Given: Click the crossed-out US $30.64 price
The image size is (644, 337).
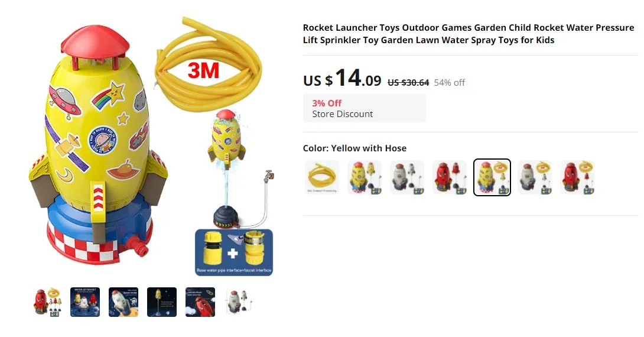Looking at the screenshot, I should (408, 83).
